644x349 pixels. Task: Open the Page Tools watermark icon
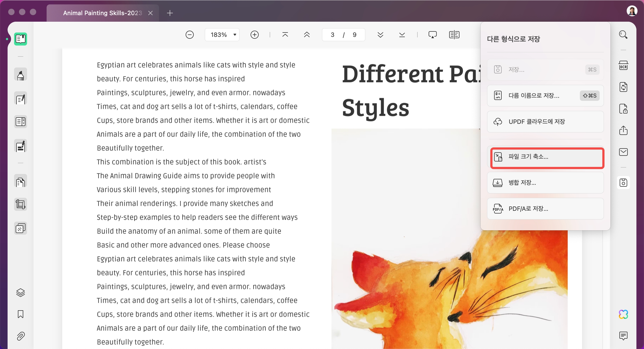tap(21, 228)
